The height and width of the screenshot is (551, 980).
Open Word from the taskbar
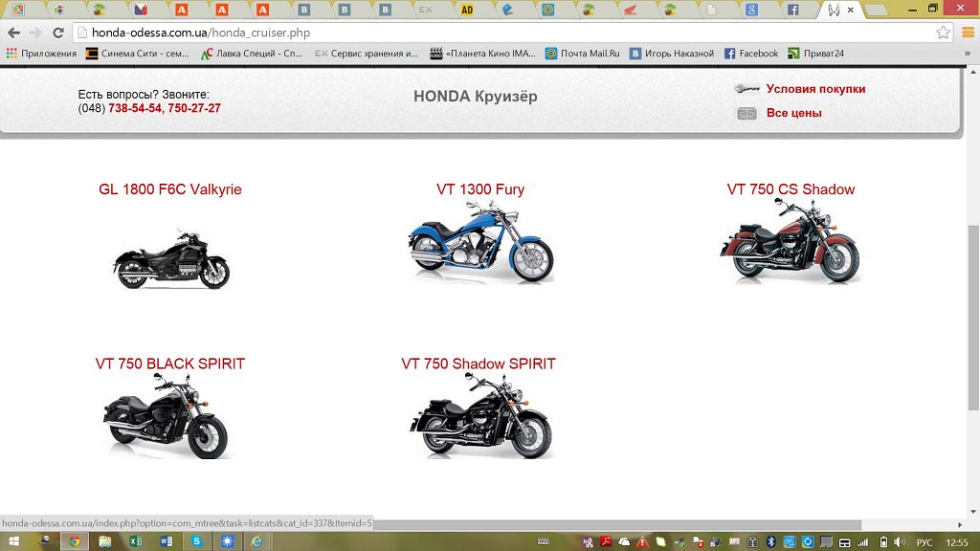166,541
